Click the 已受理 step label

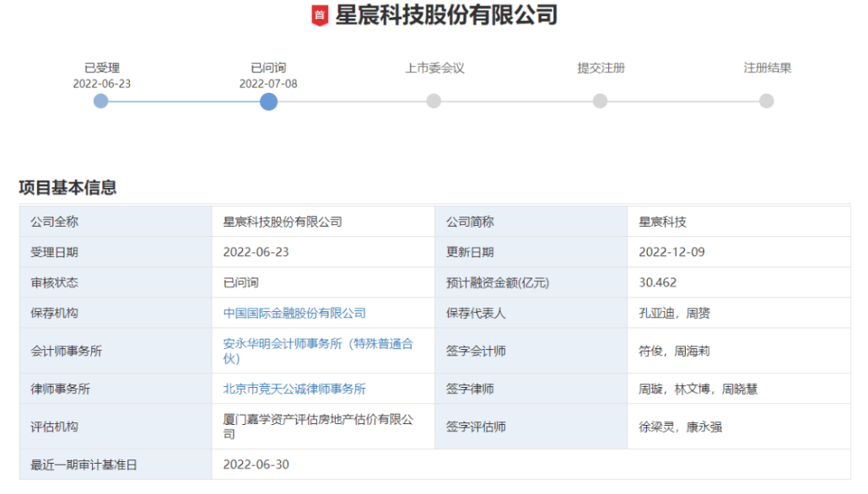click(102, 68)
